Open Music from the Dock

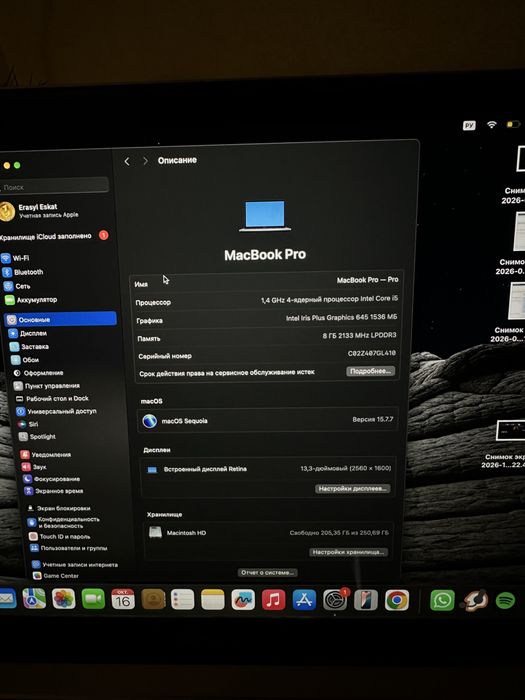click(x=273, y=600)
